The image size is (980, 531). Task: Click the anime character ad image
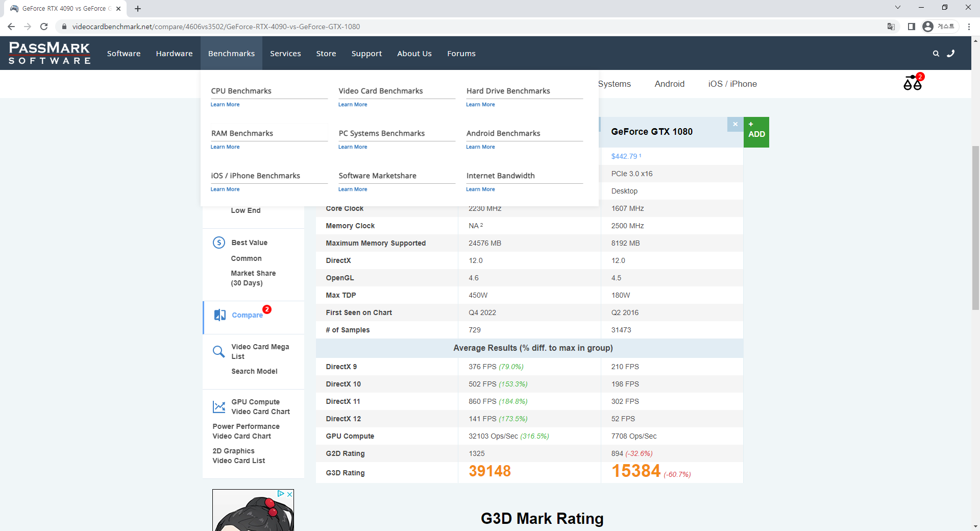[253, 511]
